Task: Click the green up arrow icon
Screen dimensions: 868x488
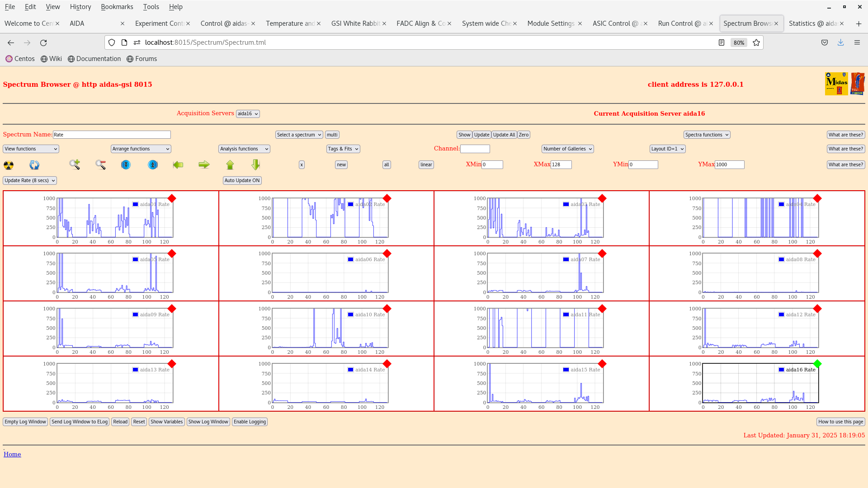Action: pyautogui.click(x=230, y=165)
